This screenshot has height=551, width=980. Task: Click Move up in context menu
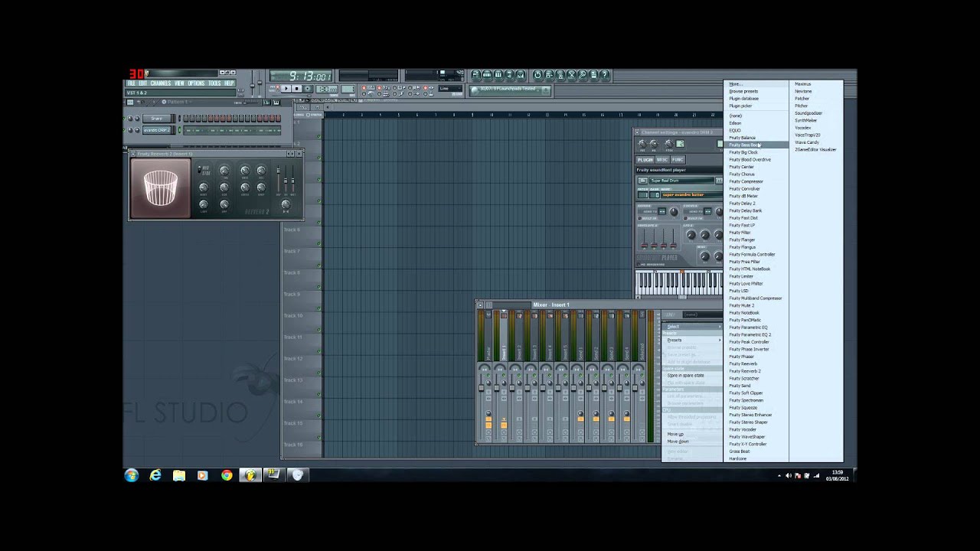click(692, 434)
